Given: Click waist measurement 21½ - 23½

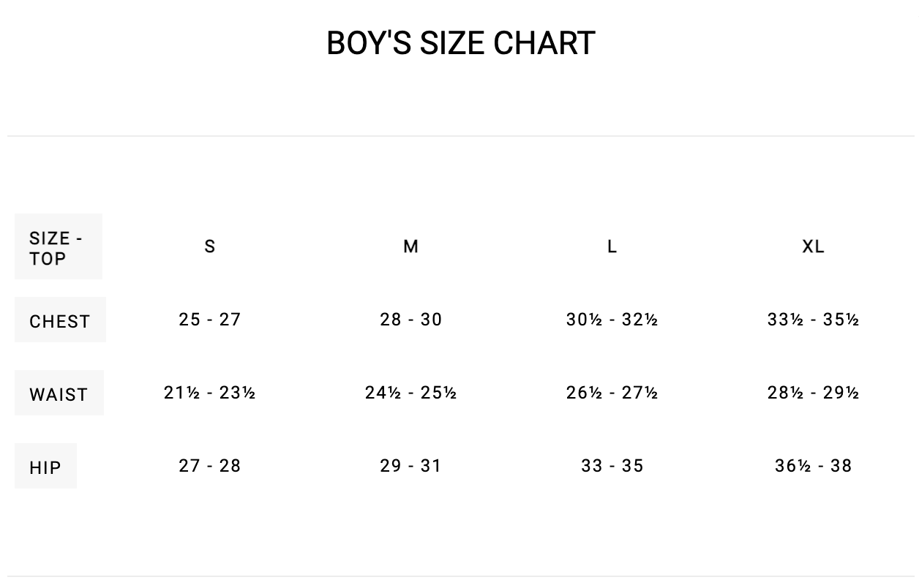Looking at the screenshot, I should click(210, 393).
